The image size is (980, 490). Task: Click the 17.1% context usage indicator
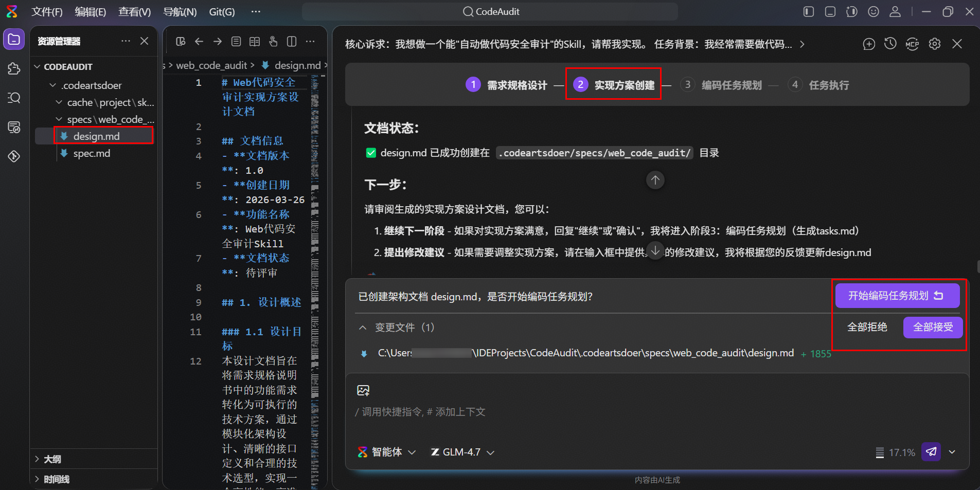(x=896, y=452)
